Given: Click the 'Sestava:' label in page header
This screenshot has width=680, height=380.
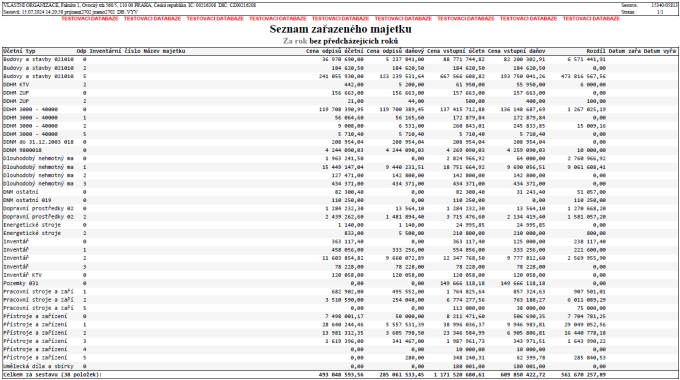Looking at the screenshot, I should click(x=629, y=6).
